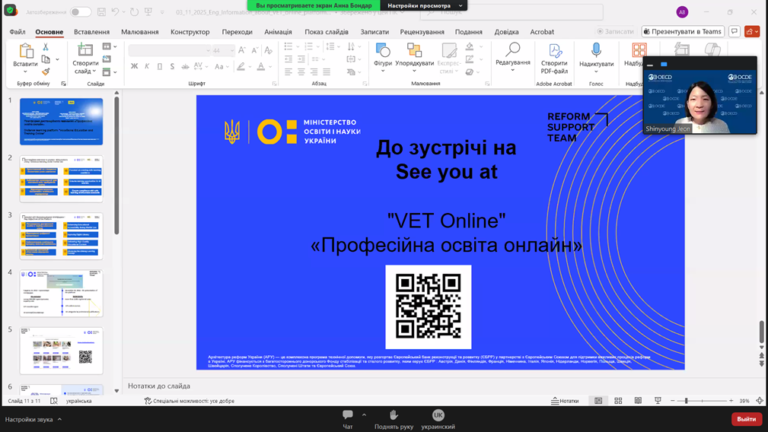768x432 pixels.
Task: Toggle italic К formatting
Action: pos(146,66)
